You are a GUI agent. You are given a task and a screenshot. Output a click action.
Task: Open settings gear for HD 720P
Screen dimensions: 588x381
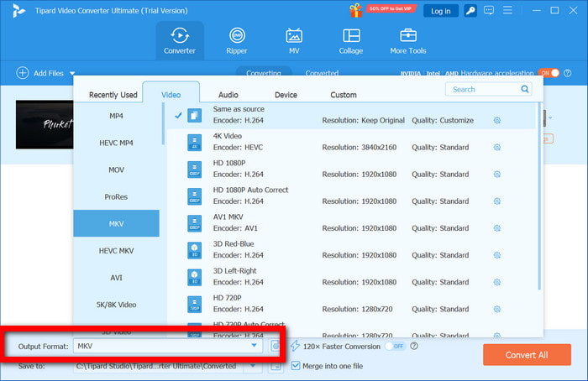click(x=497, y=309)
